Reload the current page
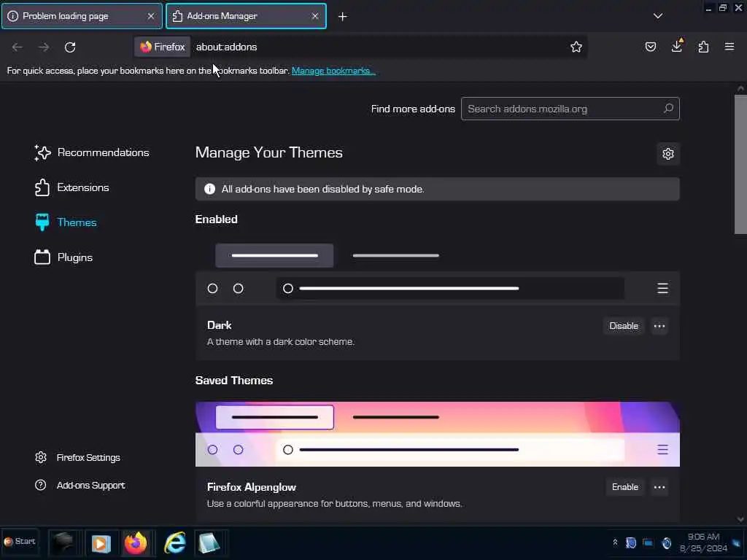Viewport: 747px width, 560px height. click(70, 47)
